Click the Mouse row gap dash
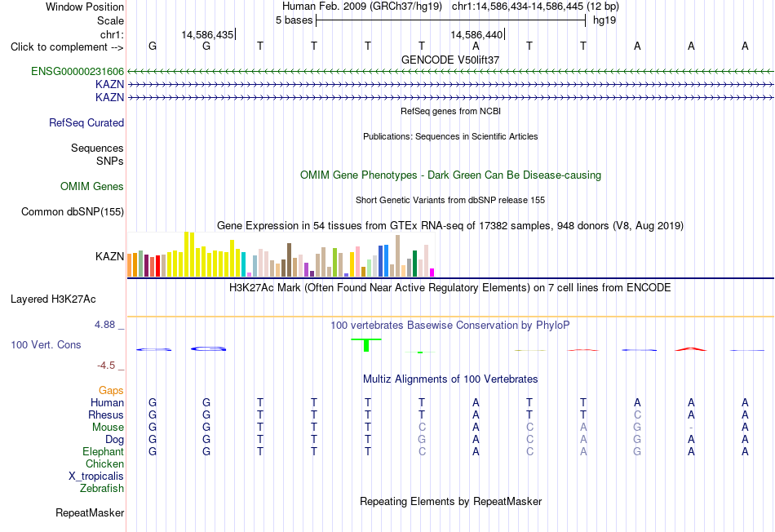 [x=691, y=428]
